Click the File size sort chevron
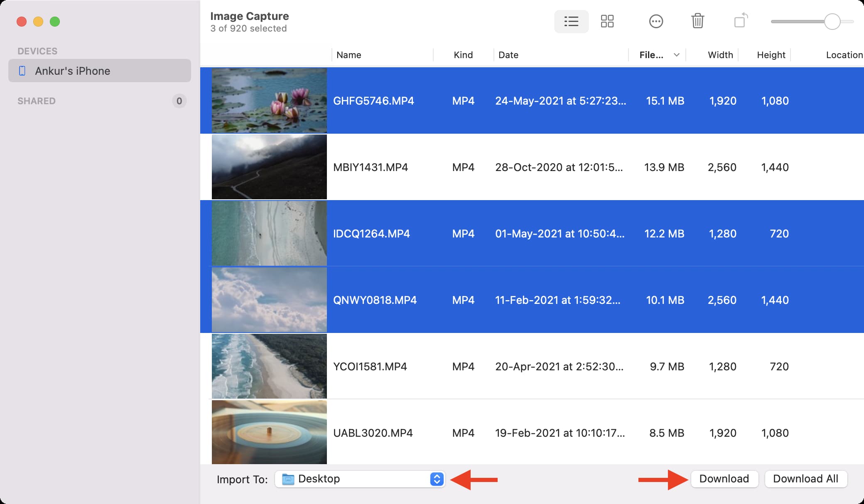The height and width of the screenshot is (504, 864). pyautogui.click(x=676, y=55)
